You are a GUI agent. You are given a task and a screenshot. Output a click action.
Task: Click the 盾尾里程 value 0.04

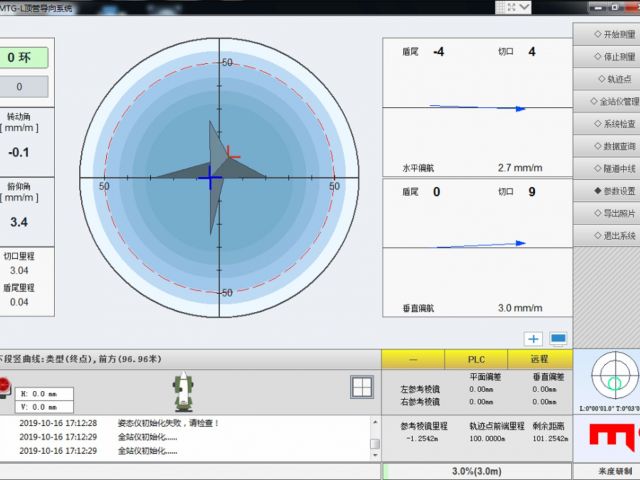pos(19,302)
